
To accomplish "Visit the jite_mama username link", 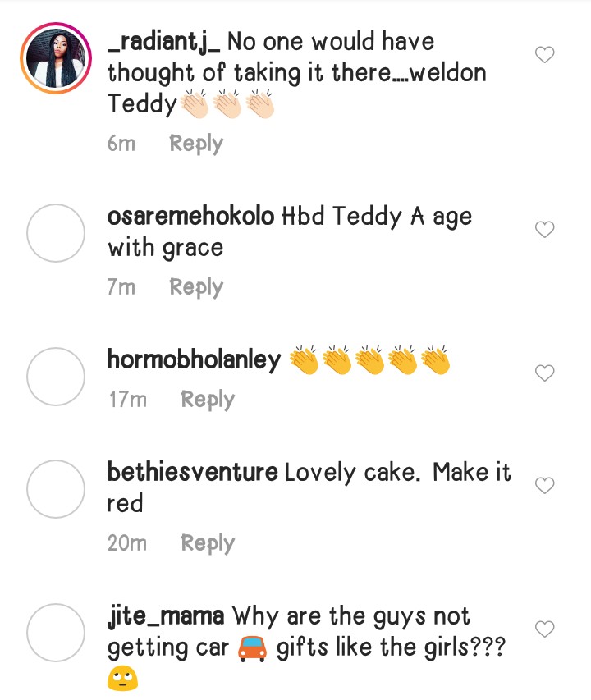I will tap(166, 615).
